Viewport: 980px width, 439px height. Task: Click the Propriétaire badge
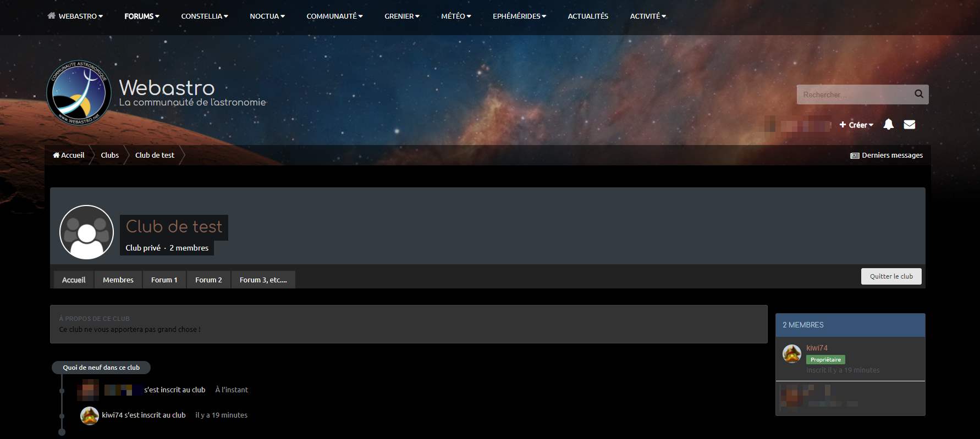tap(825, 360)
